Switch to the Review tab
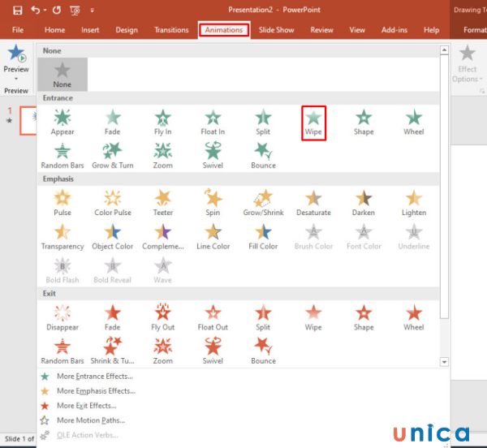487x448 pixels. coord(321,30)
